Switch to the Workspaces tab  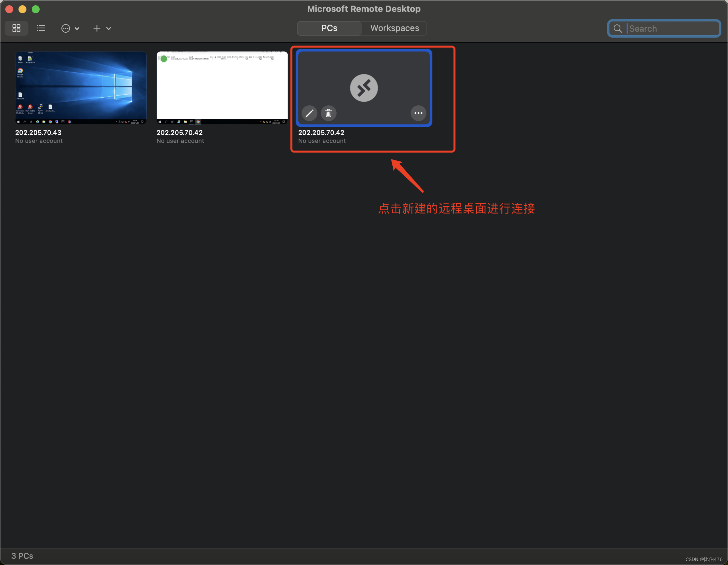click(x=394, y=28)
